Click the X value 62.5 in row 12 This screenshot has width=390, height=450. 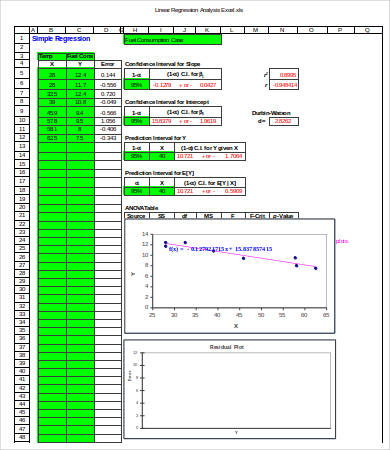point(52,138)
